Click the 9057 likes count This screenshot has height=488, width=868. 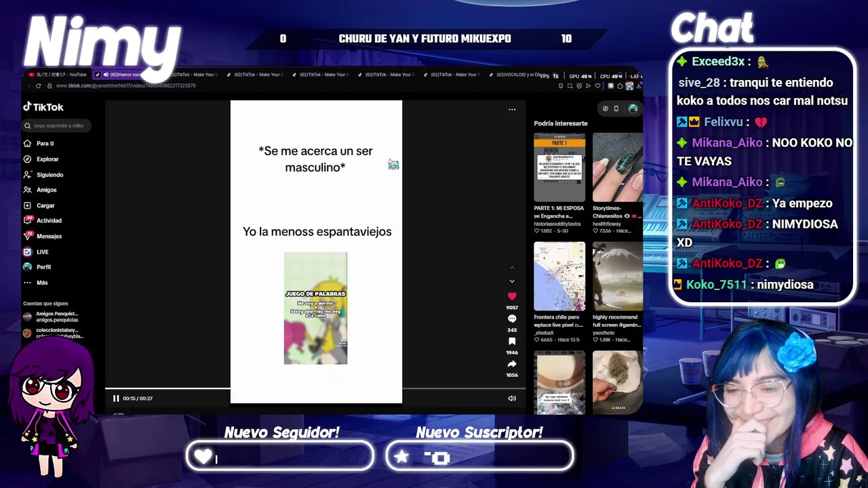(512, 308)
